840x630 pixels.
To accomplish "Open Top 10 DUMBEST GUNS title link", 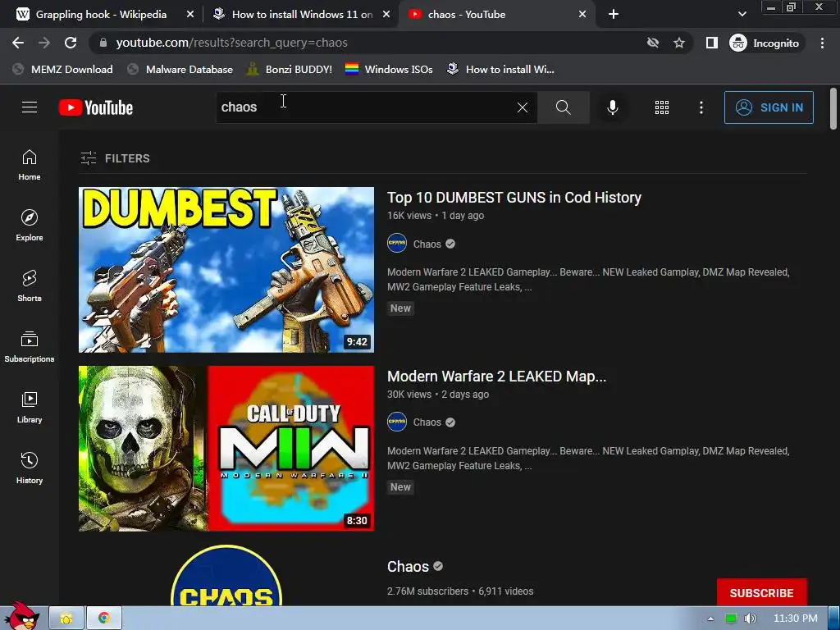I will pyautogui.click(x=514, y=198).
